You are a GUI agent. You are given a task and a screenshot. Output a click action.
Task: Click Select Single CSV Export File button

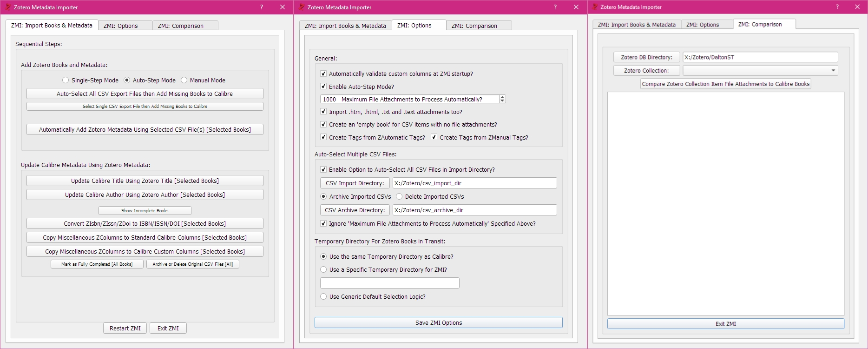tap(145, 107)
